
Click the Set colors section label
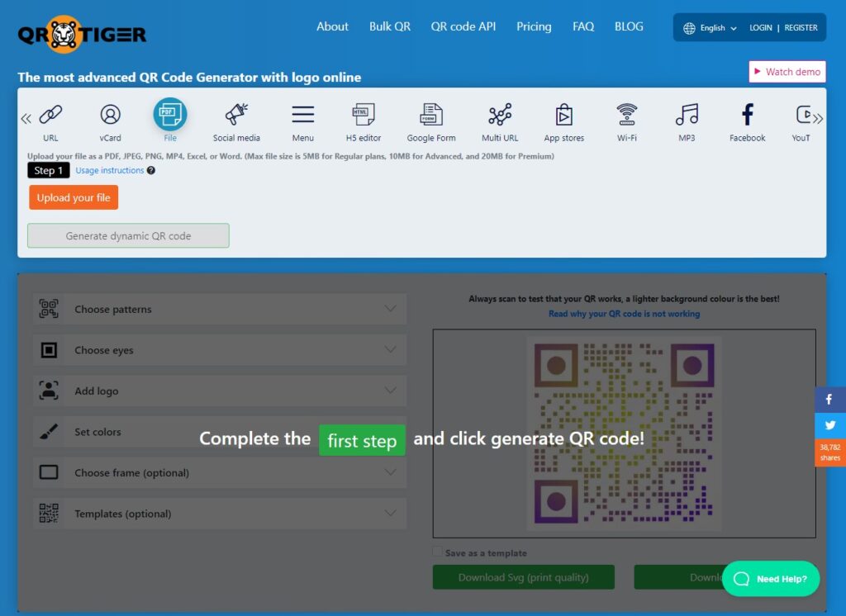point(97,432)
